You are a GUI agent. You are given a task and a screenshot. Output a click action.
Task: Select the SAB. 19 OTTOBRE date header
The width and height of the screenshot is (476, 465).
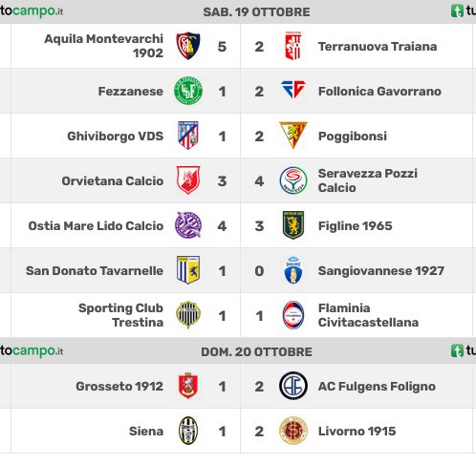click(256, 12)
